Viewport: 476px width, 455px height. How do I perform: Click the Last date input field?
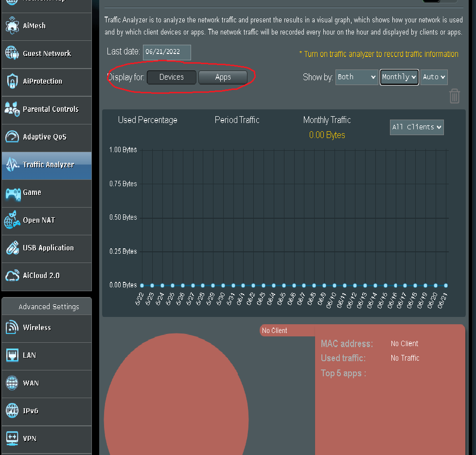167,52
